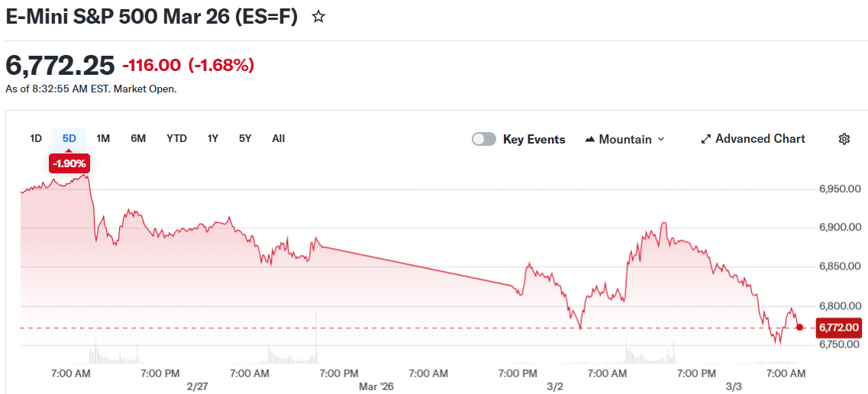
Task: Choose the YTD range
Action: [x=176, y=138]
